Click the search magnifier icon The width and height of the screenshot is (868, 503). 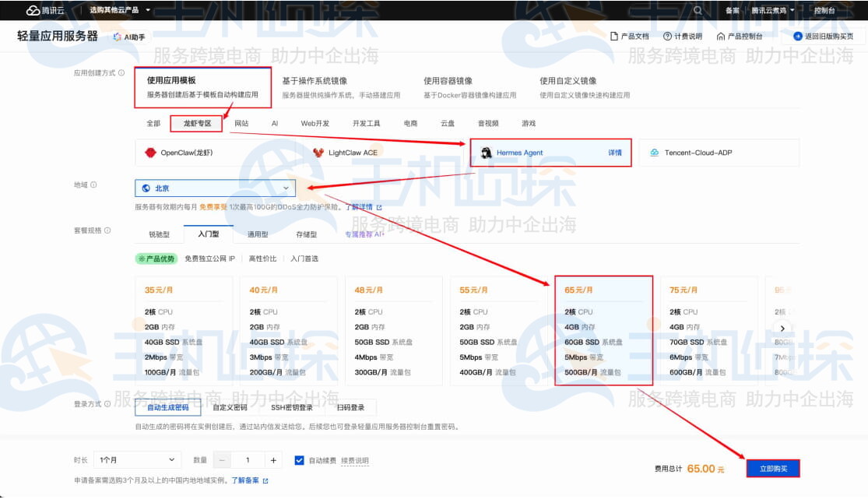pyautogui.click(x=698, y=10)
